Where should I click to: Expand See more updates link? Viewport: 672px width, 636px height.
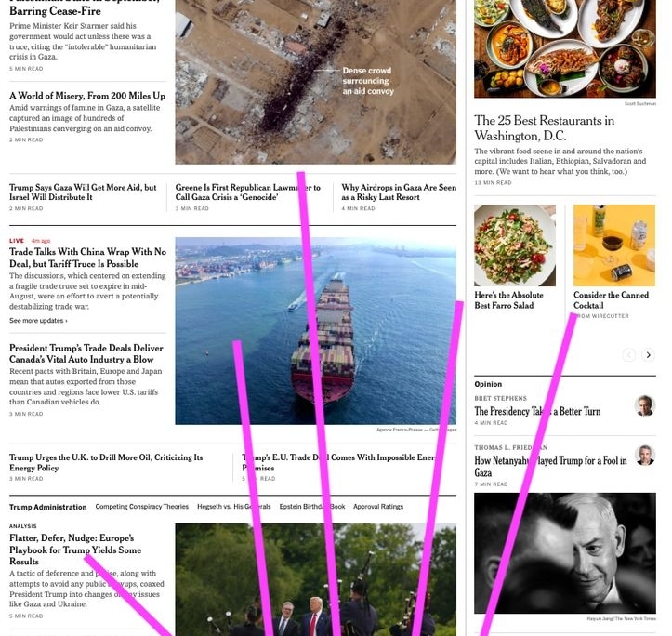click(38, 321)
